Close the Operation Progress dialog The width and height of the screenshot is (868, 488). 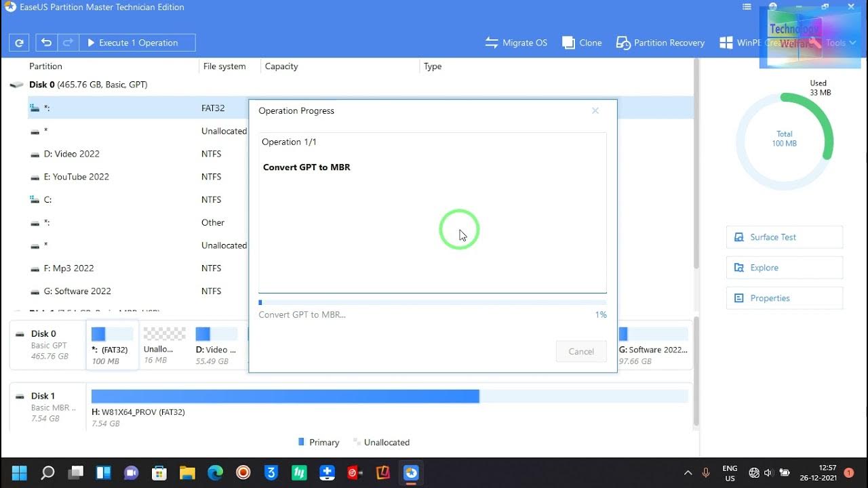[x=595, y=110]
